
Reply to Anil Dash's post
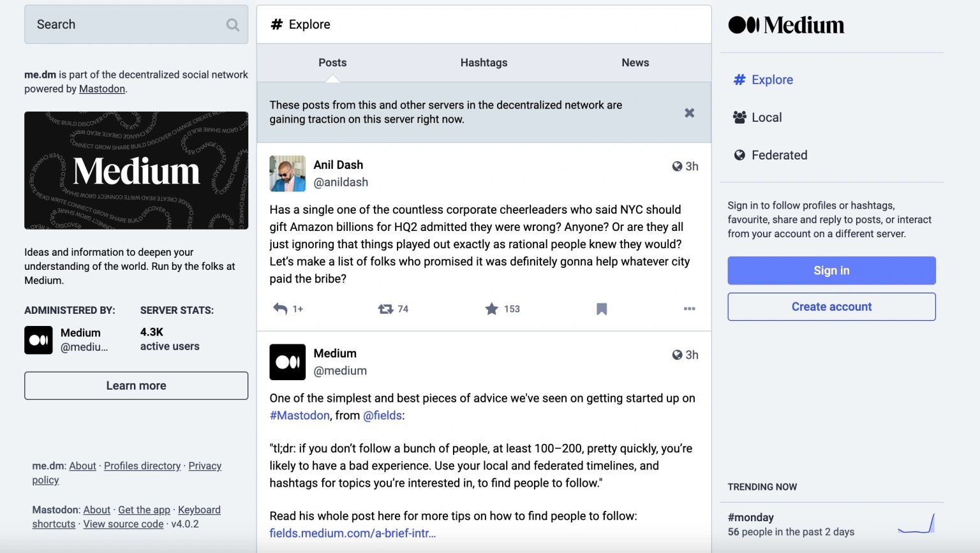coord(280,309)
